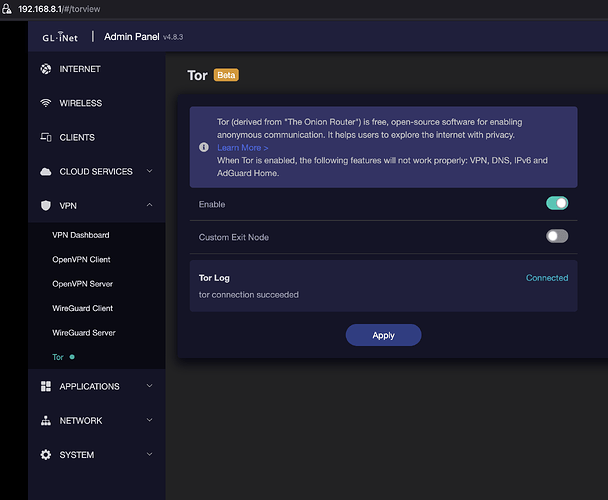608x500 pixels.
Task: Click the site security lock icon in address bar
Action: (7, 9)
